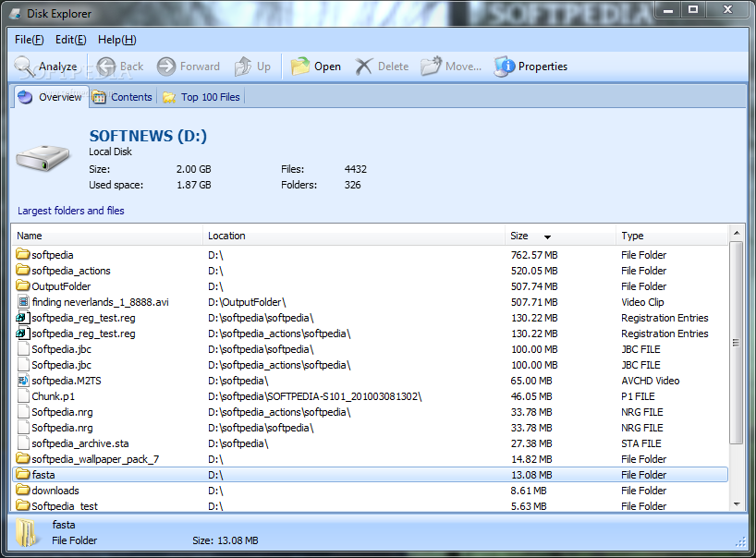756x558 pixels.
Task: Click the downloads folder icon
Action: pyautogui.click(x=23, y=490)
